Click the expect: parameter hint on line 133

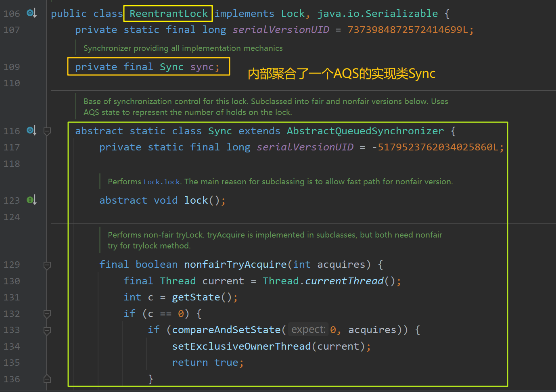[x=308, y=330]
